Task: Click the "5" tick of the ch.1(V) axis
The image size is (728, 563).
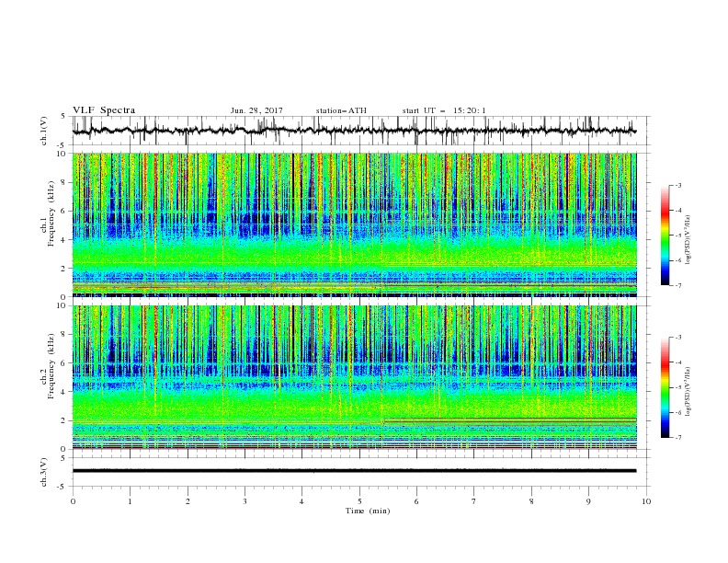Action: [65, 117]
